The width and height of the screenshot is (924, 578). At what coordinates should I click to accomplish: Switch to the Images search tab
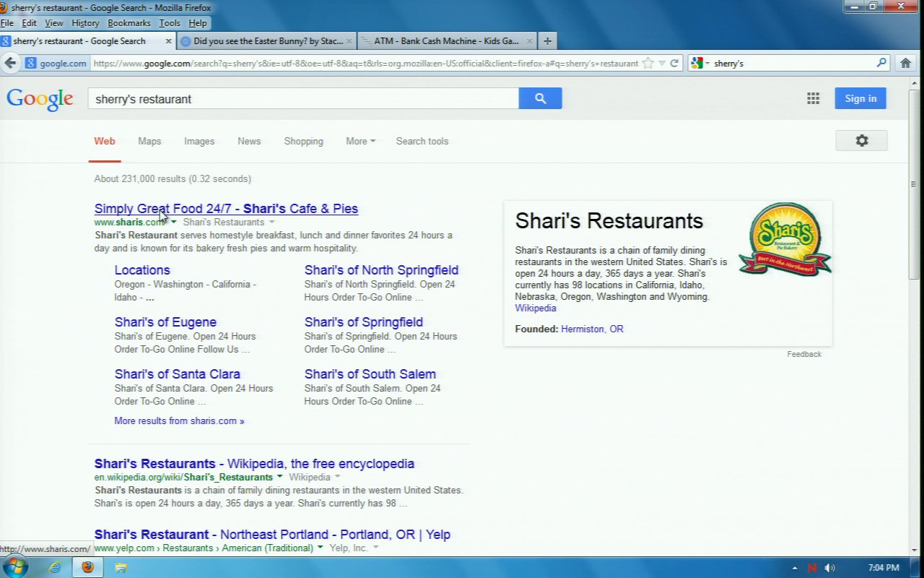click(199, 142)
